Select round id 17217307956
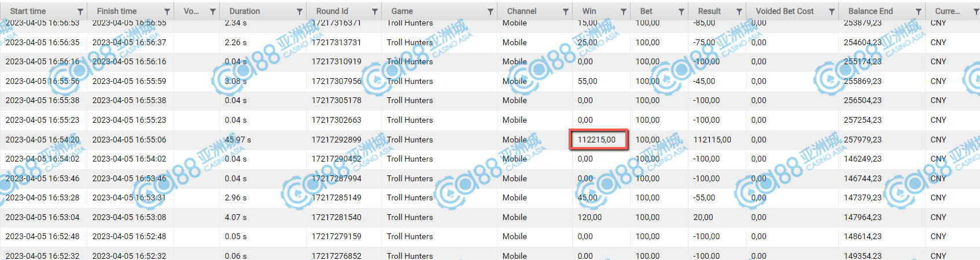The image size is (980, 260). click(x=336, y=81)
